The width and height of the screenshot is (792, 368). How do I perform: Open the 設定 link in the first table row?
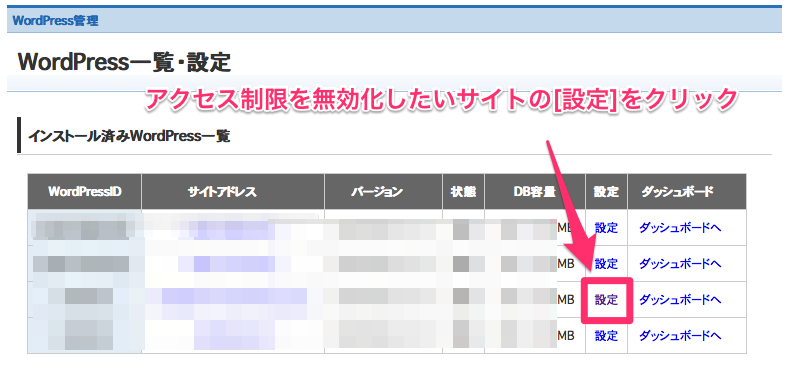[x=606, y=228]
